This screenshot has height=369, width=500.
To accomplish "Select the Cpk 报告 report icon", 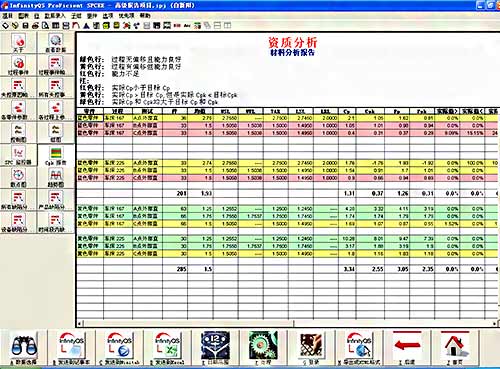I will tap(56, 155).
